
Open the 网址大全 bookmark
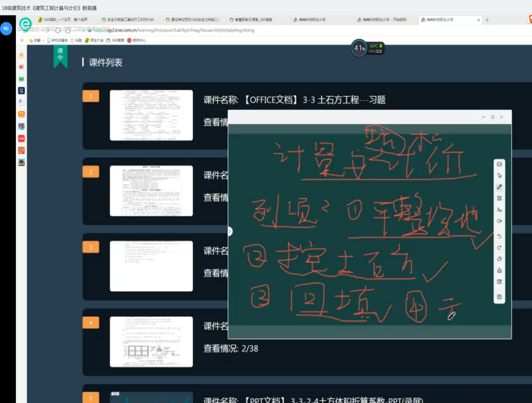(94, 40)
